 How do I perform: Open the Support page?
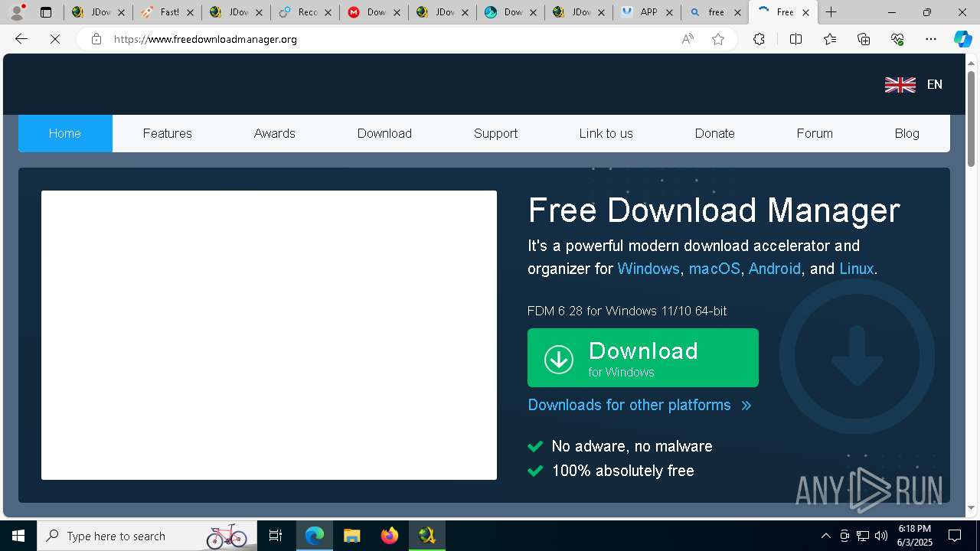[x=495, y=133]
